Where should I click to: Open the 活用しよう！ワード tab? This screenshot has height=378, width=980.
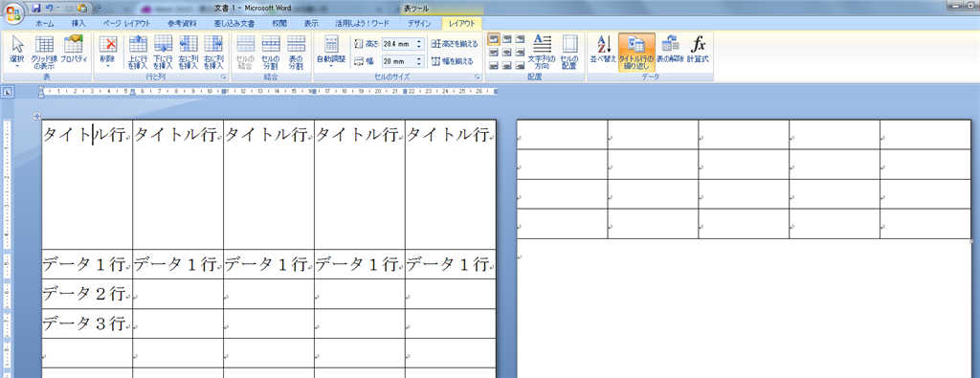pyautogui.click(x=362, y=24)
